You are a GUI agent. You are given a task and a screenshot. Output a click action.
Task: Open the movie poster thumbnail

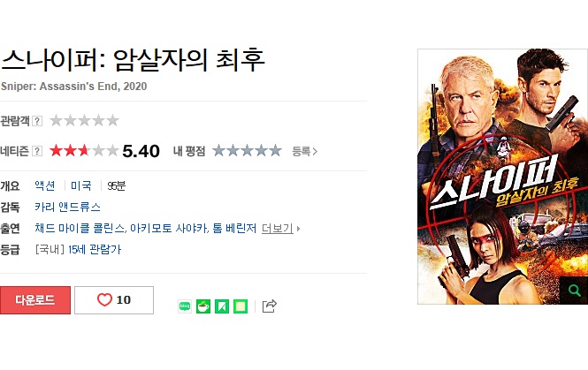(502, 177)
